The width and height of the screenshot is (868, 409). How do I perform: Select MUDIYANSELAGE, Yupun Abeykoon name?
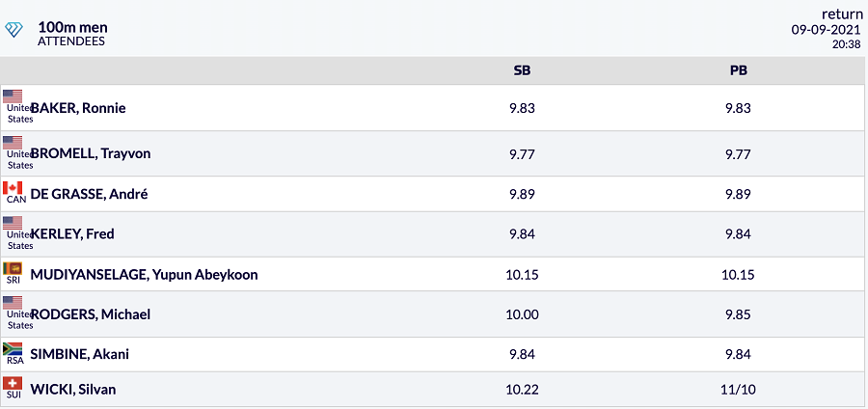click(x=144, y=275)
